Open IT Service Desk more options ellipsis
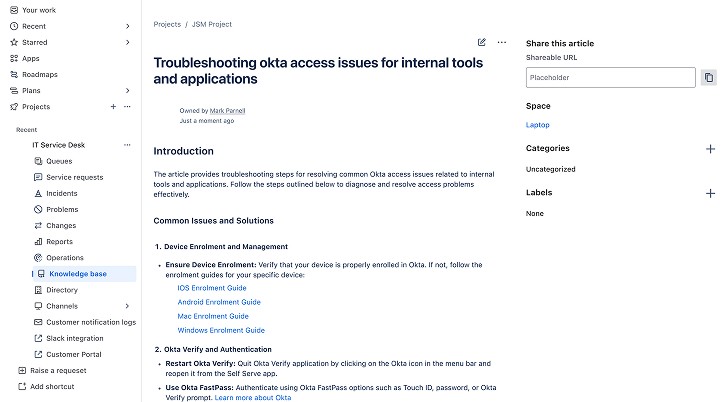Viewport: 725px width, 402px height. (127, 145)
